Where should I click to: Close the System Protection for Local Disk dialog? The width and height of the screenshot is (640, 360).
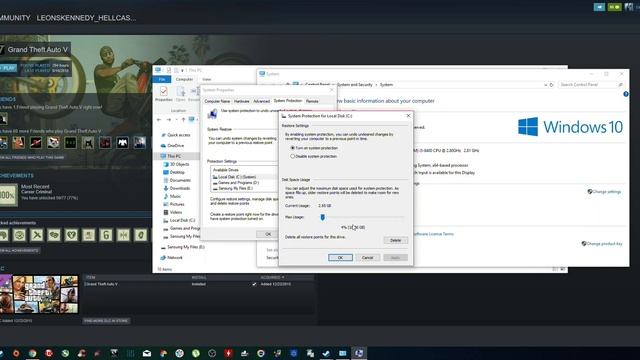(408, 116)
